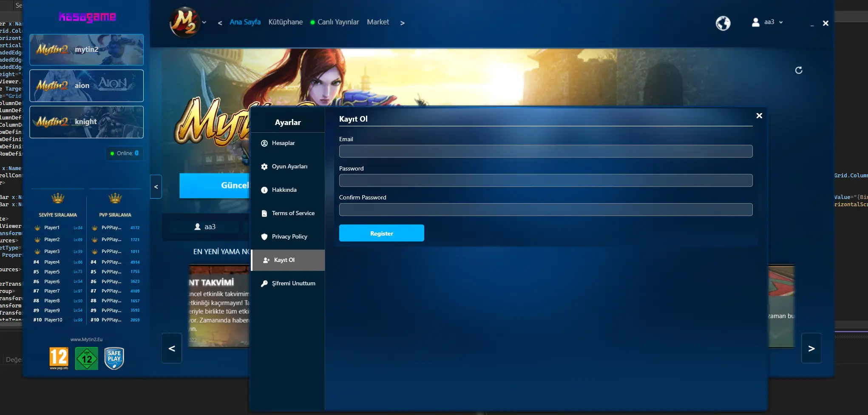868x415 pixels.
Task: Go to the Canlı Yayınlar tab
Action: (338, 22)
